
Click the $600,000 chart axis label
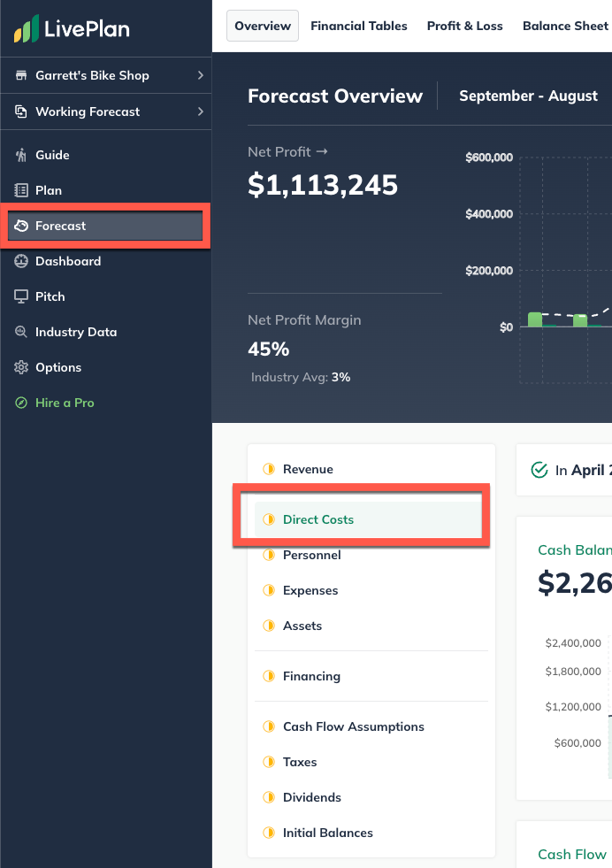(x=489, y=157)
